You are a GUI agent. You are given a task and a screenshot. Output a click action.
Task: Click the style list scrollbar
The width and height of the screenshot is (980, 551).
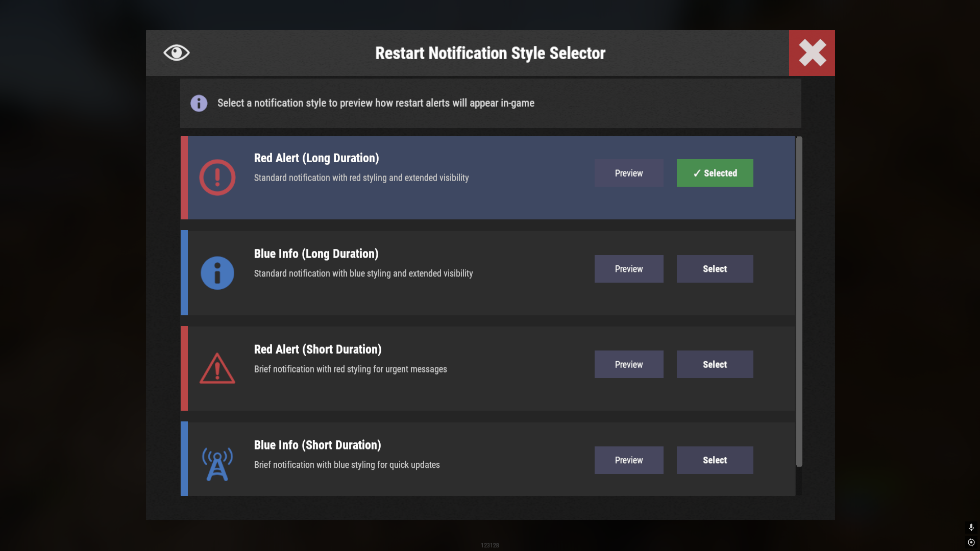[799, 302]
